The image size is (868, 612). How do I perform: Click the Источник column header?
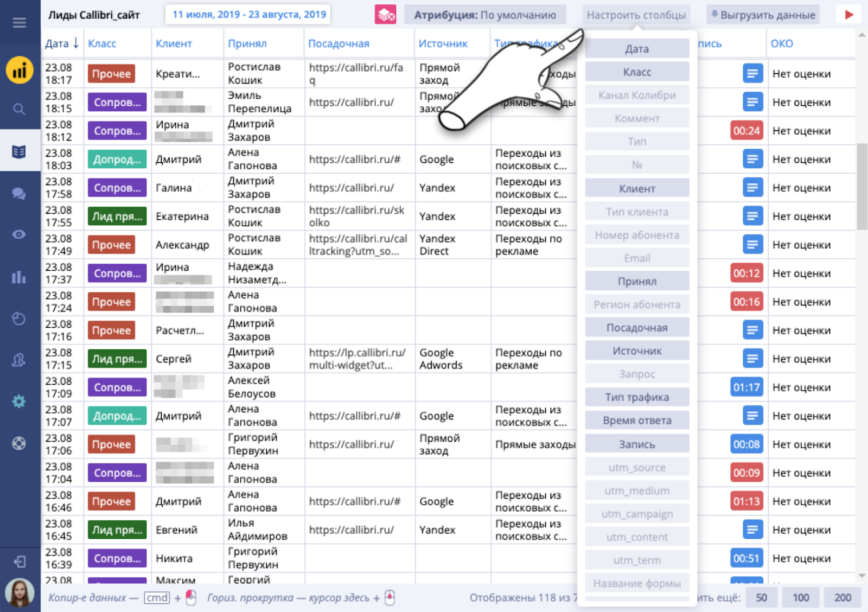coord(443,43)
